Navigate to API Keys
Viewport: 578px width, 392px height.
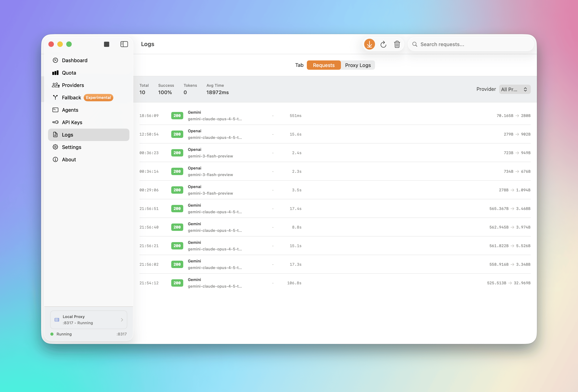coord(72,122)
